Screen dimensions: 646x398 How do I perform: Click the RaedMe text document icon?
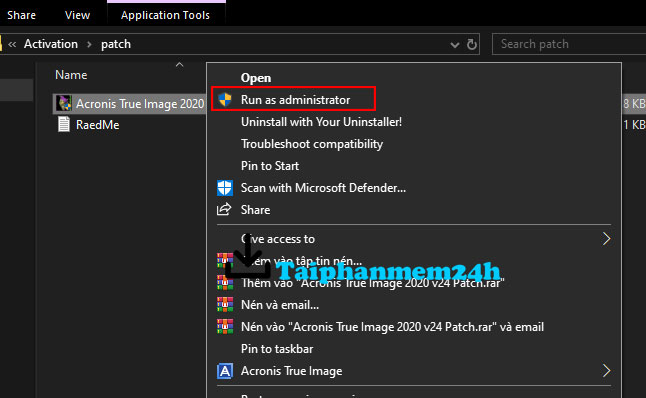point(63,124)
